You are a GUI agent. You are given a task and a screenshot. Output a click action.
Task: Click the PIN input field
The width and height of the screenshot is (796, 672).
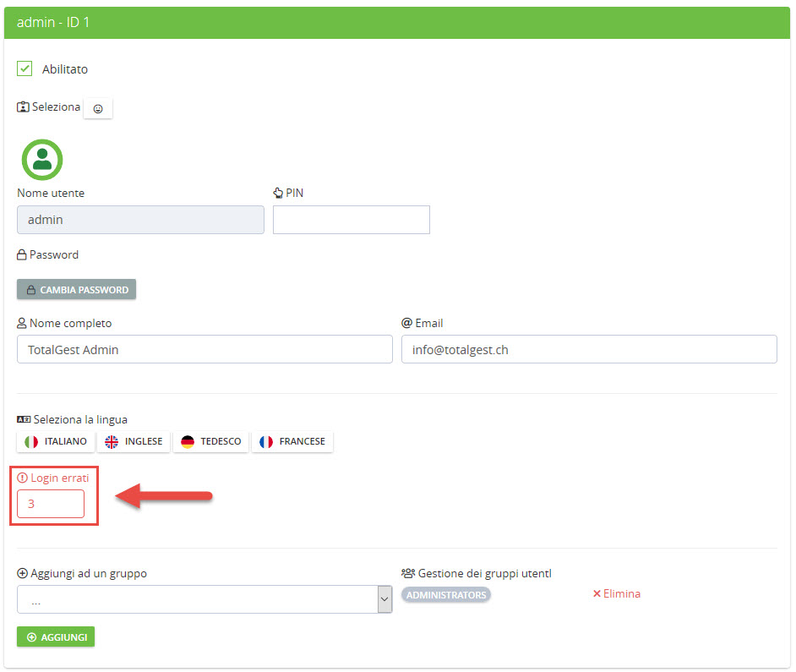tap(351, 220)
